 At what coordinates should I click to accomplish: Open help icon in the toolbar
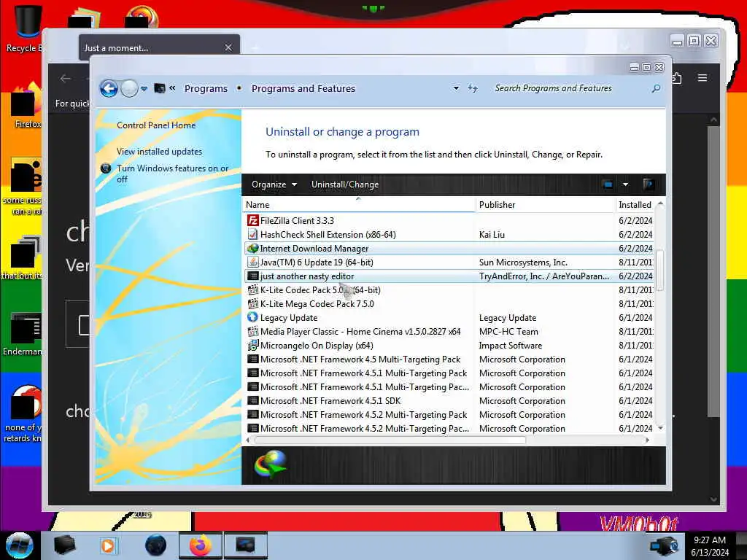tap(648, 184)
